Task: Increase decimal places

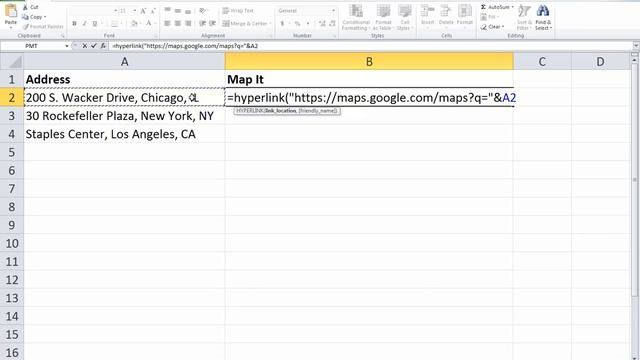Action: point(322,24)
